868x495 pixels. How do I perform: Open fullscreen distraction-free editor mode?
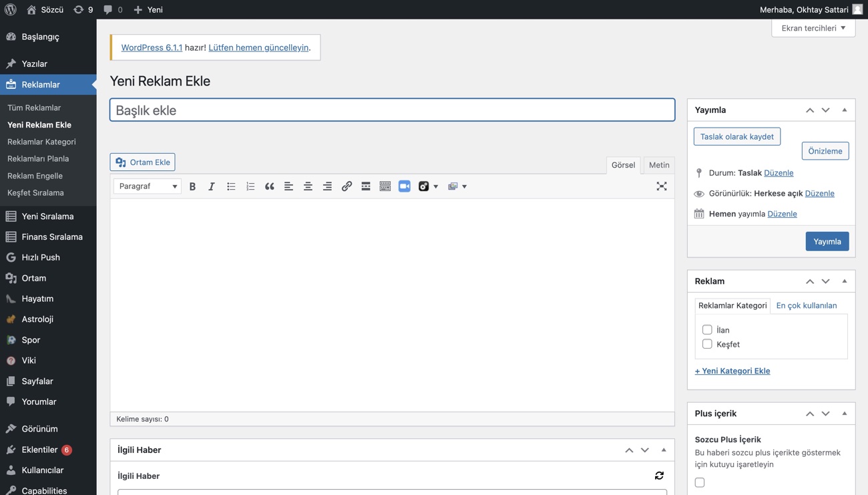(x=661, y=186)
